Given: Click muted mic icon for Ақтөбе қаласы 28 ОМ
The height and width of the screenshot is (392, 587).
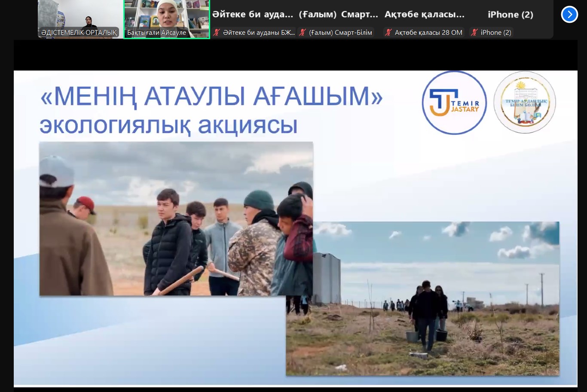Looking at the screenshot, I should (388, 33).
